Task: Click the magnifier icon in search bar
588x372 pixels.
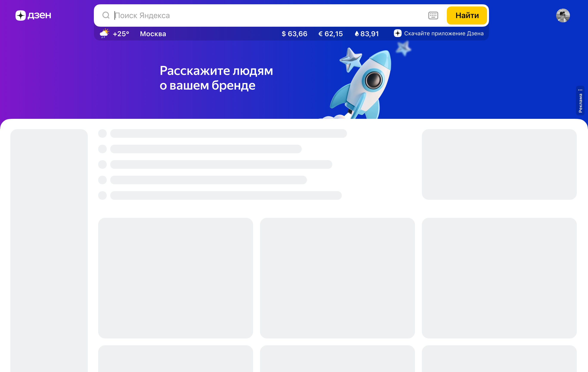Action: tap(106, 15)
